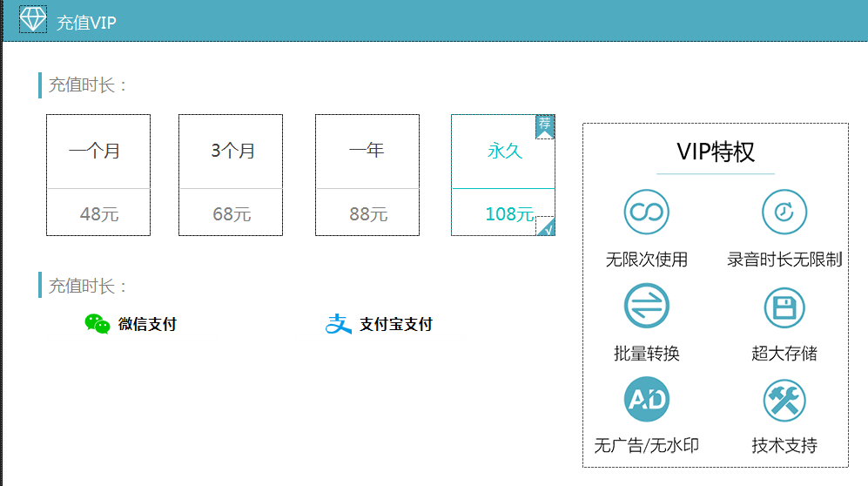Click the 荐 recommended ribbon badge
Image resolution: width=868 pixels, height=486 pixels.
pyautogui.click(x=545, y=127)
